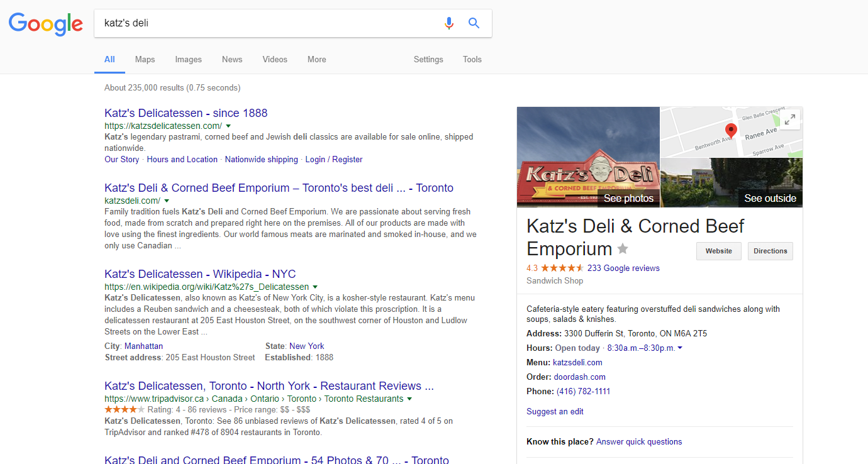Screen dimensions: 868x464
Task: Expand the map with fullscreen icon
Action: pyautogui.click(x=791, y=119)
